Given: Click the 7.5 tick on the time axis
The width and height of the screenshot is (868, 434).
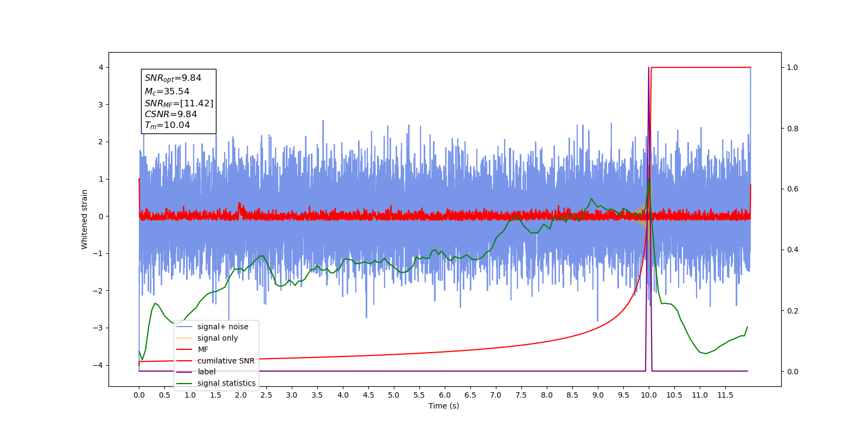Looking at the screenshot, I should coord(521,395).
